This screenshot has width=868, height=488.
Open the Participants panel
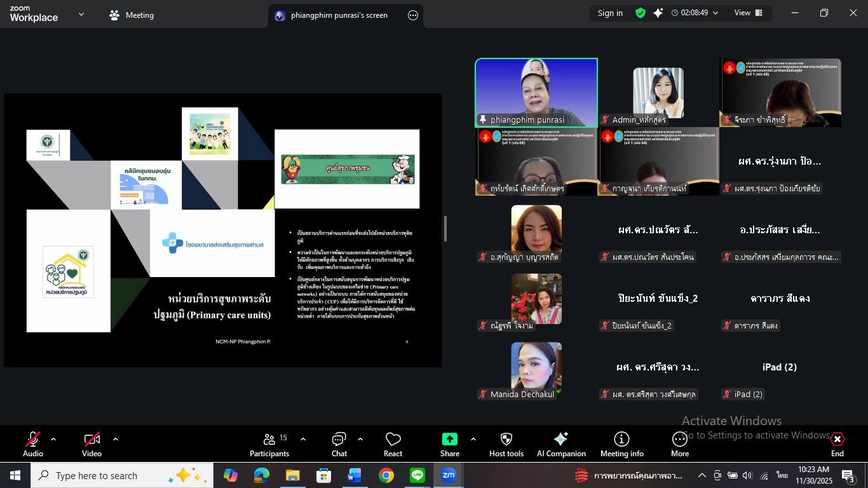click(269, 444)
